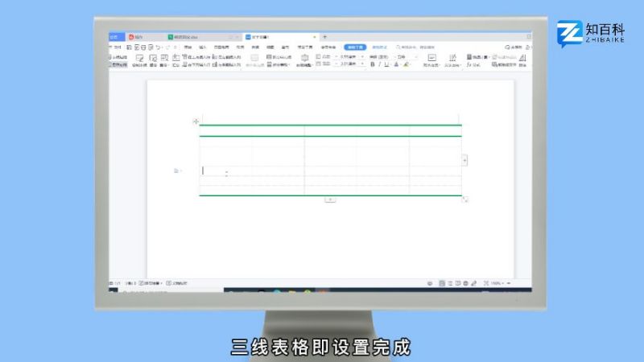Viewport: 644px width, 362px height.
Task: Toggle eye protection mode in status bar
Action: 430,283
